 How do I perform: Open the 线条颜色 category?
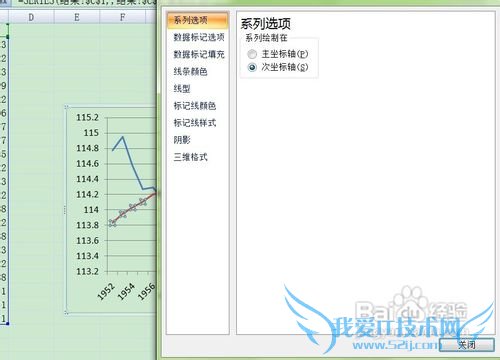pyautogui.click(x=190, y=71)
